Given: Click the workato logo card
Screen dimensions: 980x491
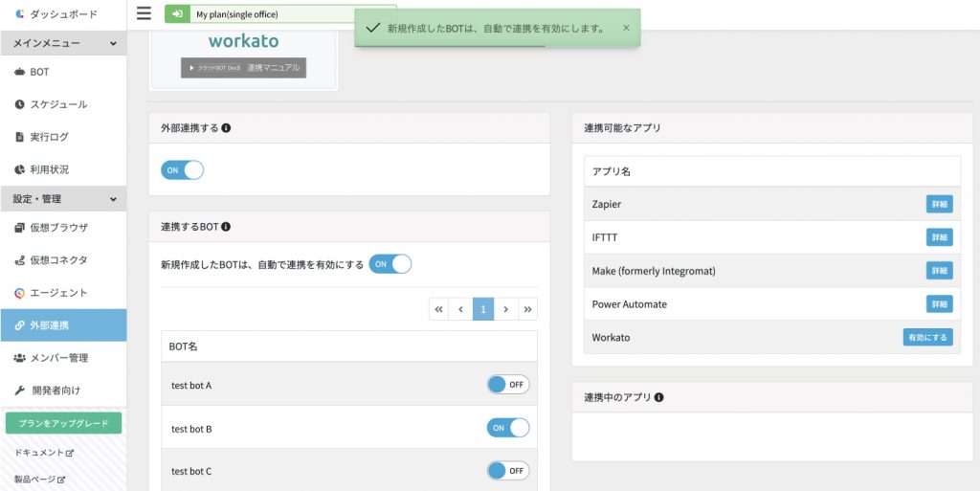Looking at the screenshot, I should click(x=244, y=58).
